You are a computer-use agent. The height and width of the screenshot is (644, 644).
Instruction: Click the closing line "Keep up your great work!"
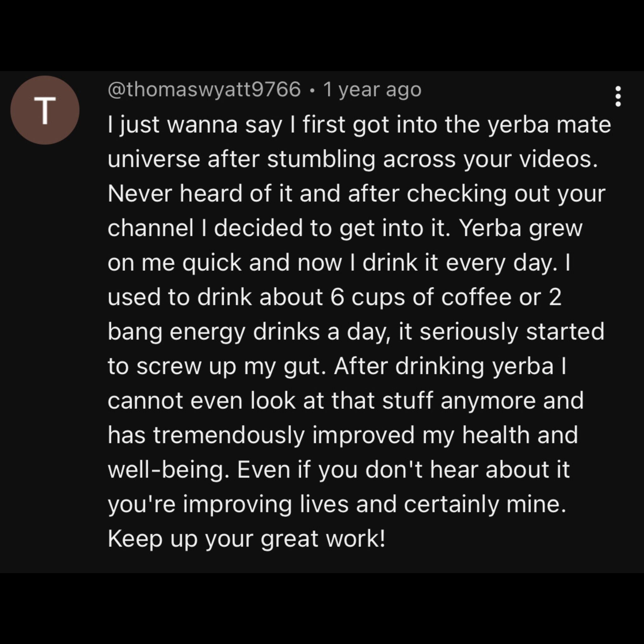246,539
